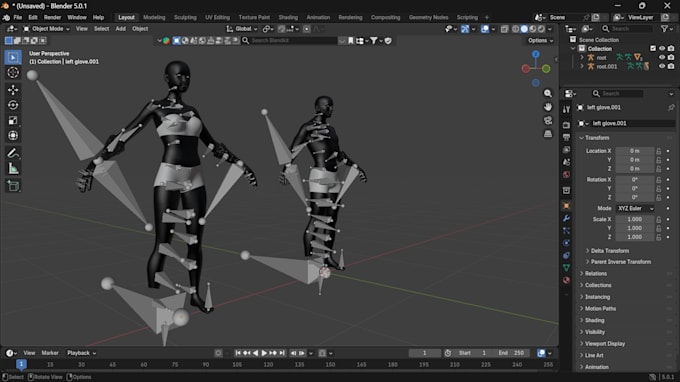This screenshot has height=382, width=680.
Task: Activate the Rotate tool
Action: (13, 105)
